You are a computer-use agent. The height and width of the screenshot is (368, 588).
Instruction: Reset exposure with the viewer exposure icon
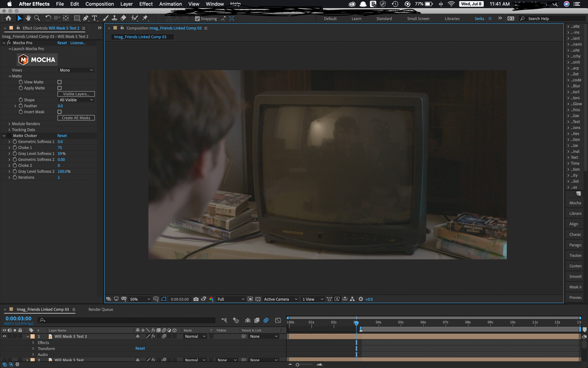(361, 299)
